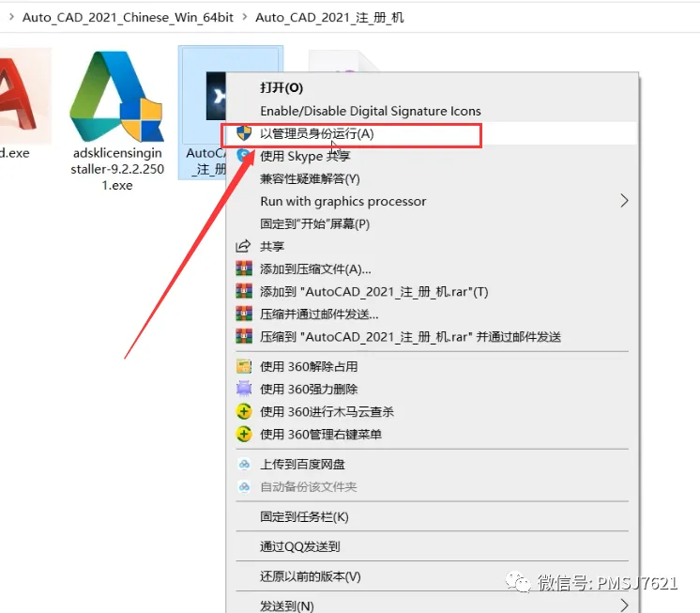This screenshot has height=613, width=700.
Task: Click the share icon next to 共享
Action: (x=243, y=246)
